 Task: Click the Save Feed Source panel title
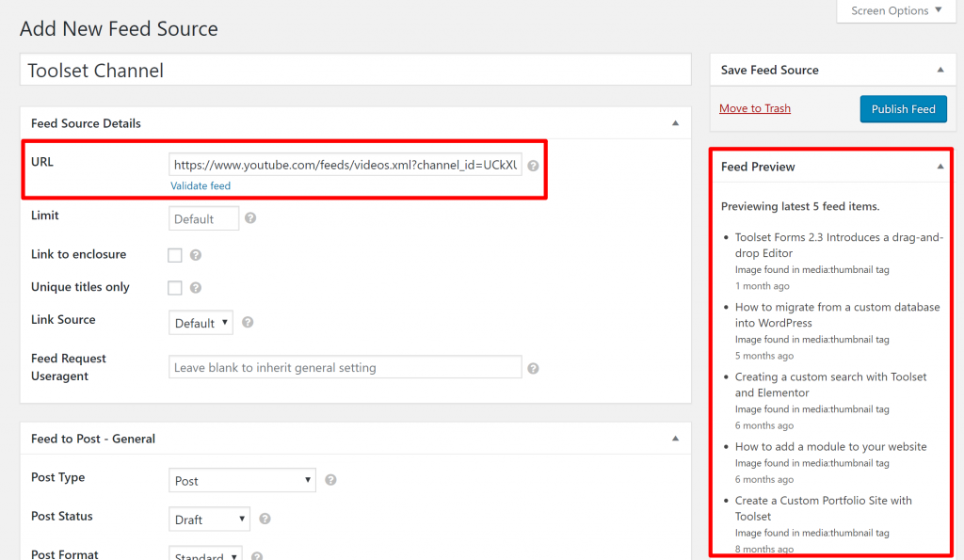[770, 70]
